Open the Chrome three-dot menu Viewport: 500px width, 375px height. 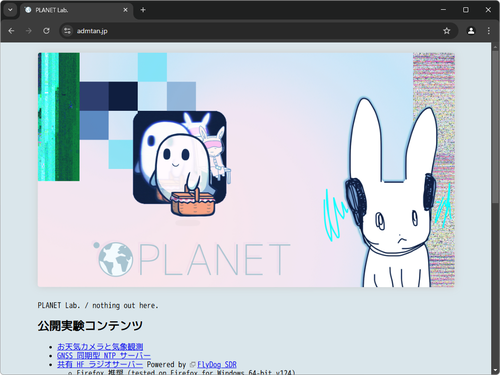(489, 31)
